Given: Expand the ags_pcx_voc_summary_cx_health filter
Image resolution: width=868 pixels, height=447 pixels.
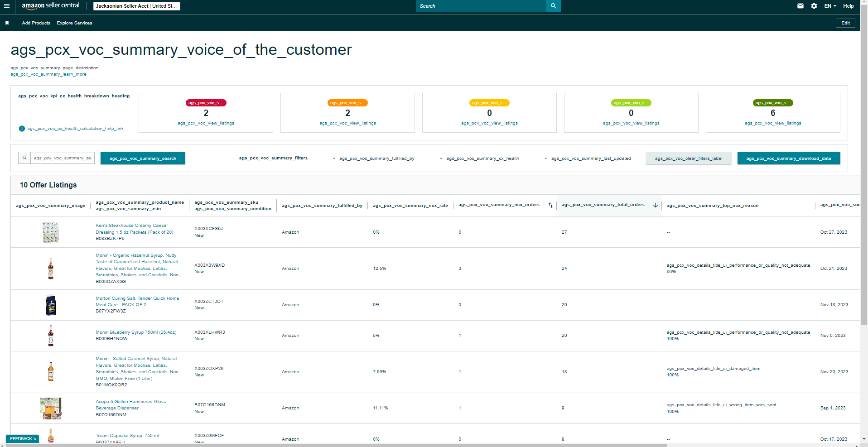Looking at the screenshot, I should [479, 159].
